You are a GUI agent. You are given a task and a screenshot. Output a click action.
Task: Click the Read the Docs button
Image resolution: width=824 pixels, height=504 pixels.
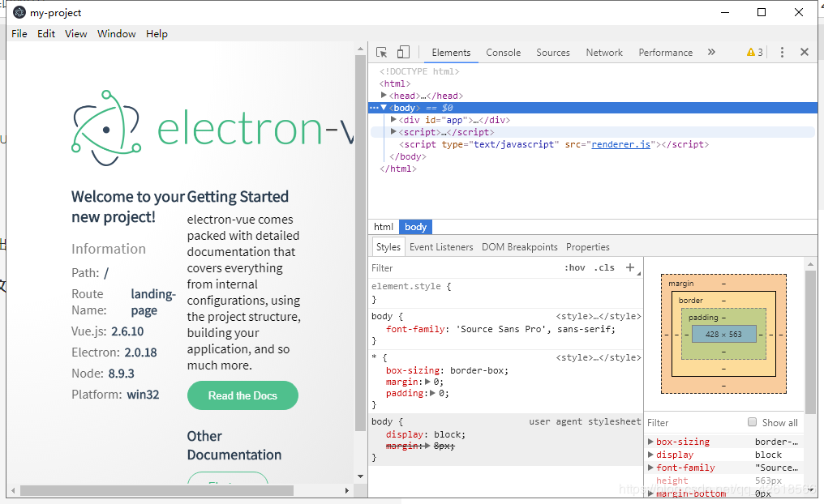(242, 395)
